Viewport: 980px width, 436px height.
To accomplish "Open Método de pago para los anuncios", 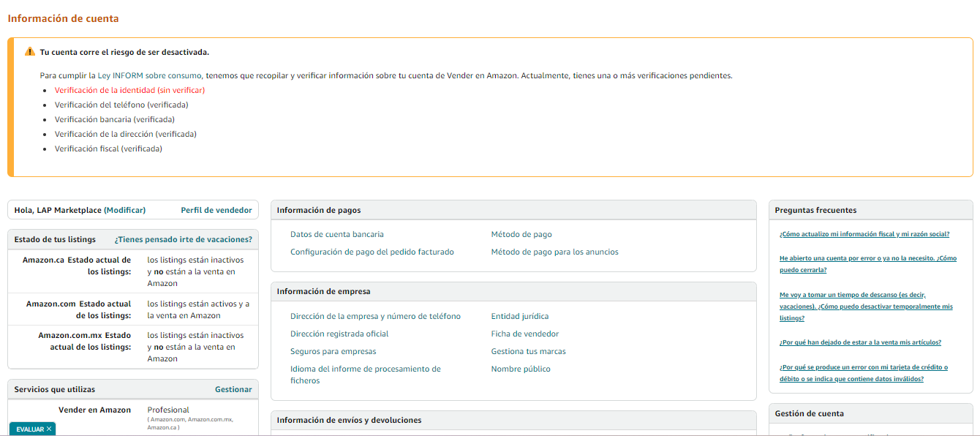I will (x=555, y=252).
